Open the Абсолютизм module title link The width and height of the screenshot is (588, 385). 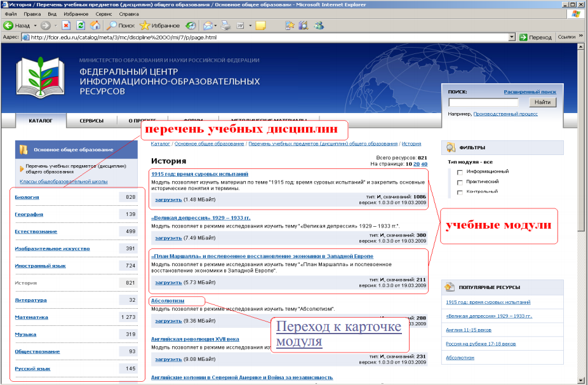pyautogui.click(x=168, y=301)
